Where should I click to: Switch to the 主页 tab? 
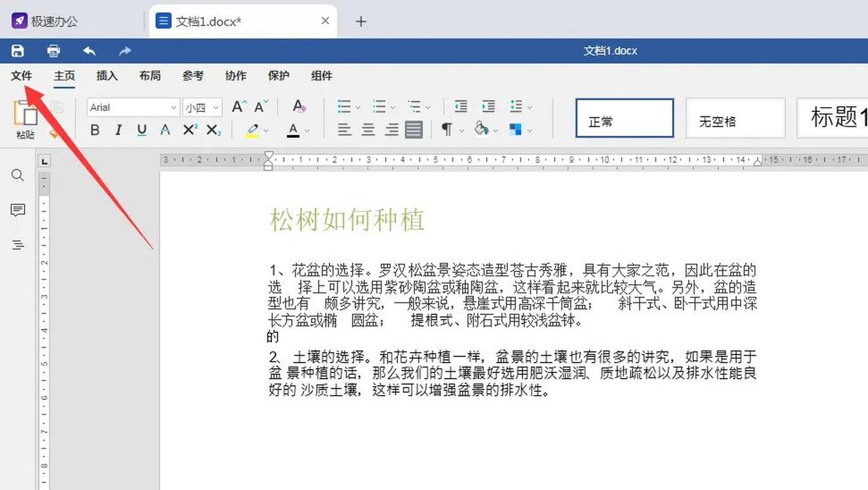click(x=64, y=76)
